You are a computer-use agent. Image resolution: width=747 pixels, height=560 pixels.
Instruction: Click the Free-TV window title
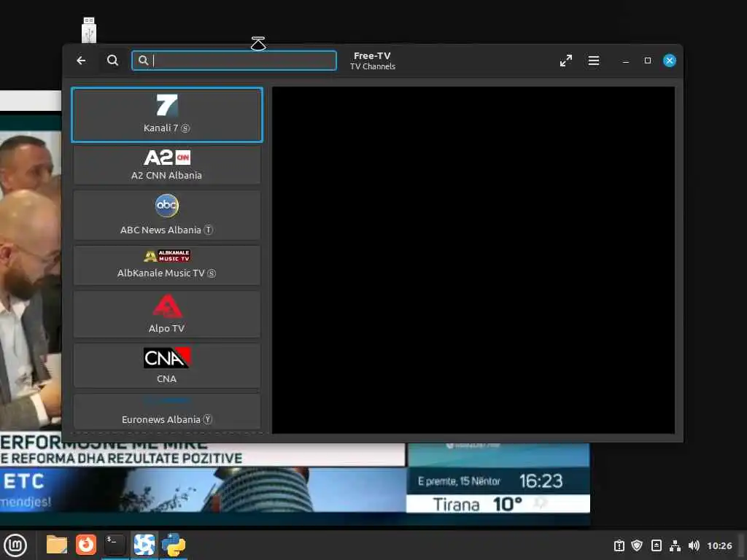(x=372, y=55)
